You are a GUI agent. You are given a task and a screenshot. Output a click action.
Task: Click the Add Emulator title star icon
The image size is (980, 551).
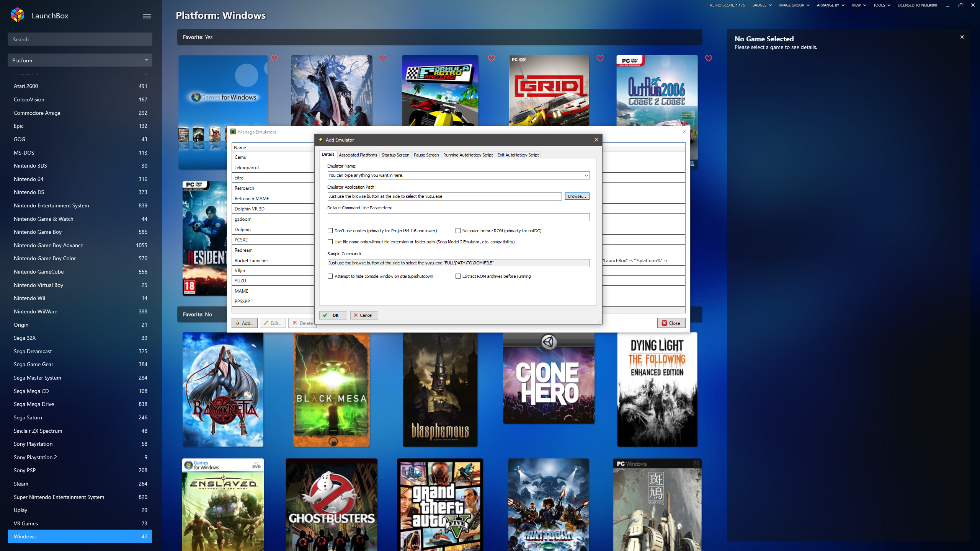(321, 140)
